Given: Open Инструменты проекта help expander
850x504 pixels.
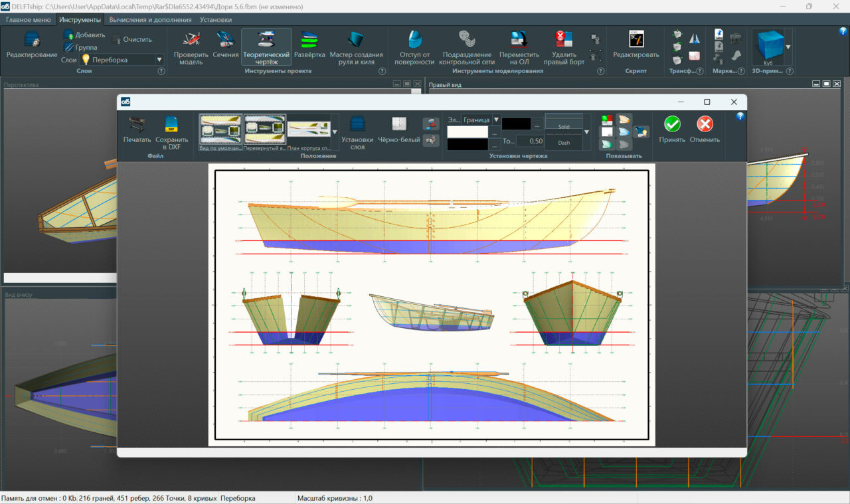Looking at the screenshot, I should click(x=382, y=71).
